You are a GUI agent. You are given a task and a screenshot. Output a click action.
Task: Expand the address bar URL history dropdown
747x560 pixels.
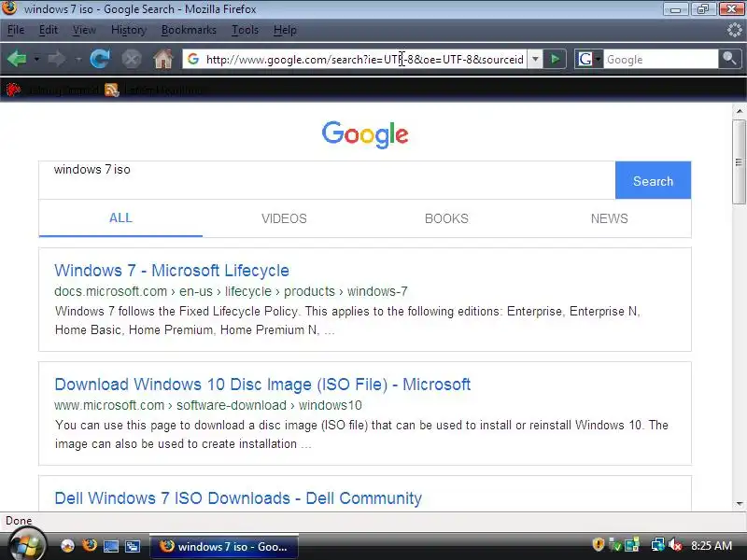535,59
